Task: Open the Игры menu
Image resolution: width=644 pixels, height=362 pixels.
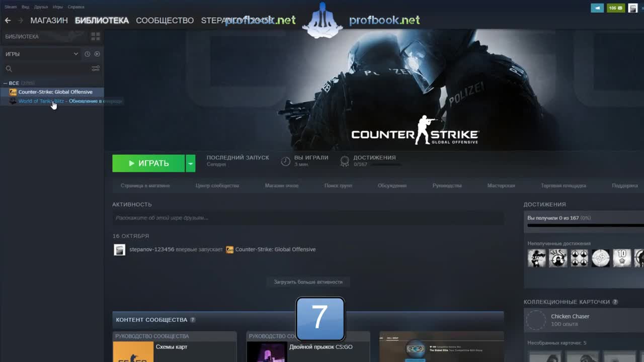Action: pyautogui.click(x=58, y=7)
